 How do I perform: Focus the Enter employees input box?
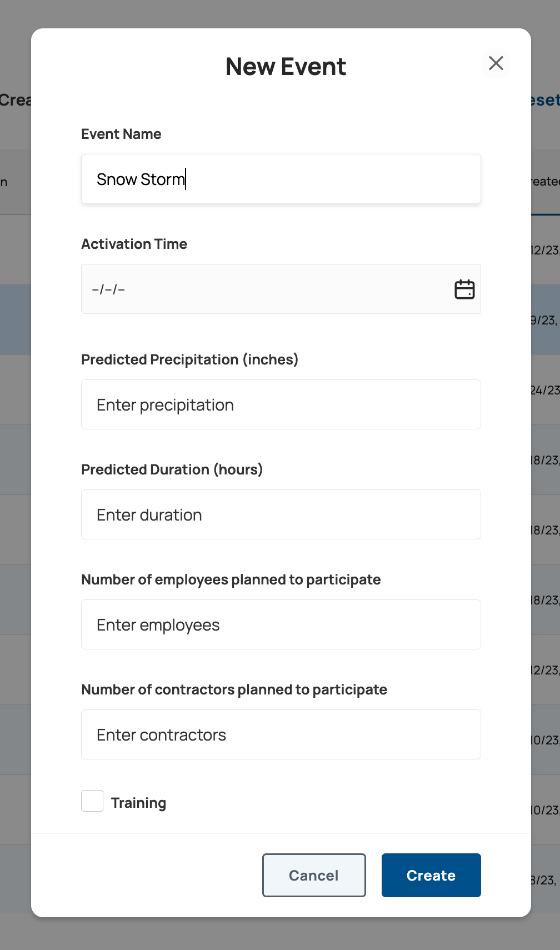pyautogui.click(x=281, y=624)
